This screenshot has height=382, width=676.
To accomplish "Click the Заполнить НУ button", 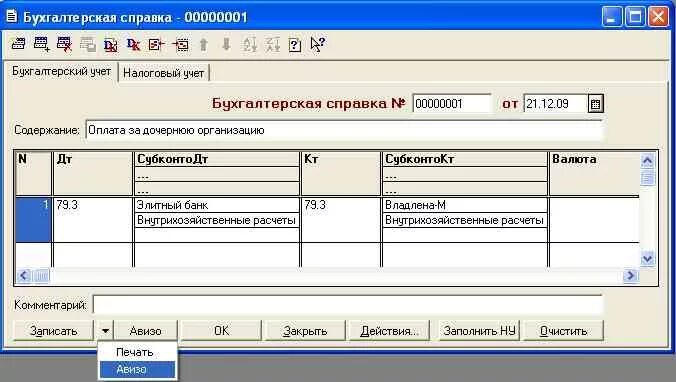I will [479, 331].
